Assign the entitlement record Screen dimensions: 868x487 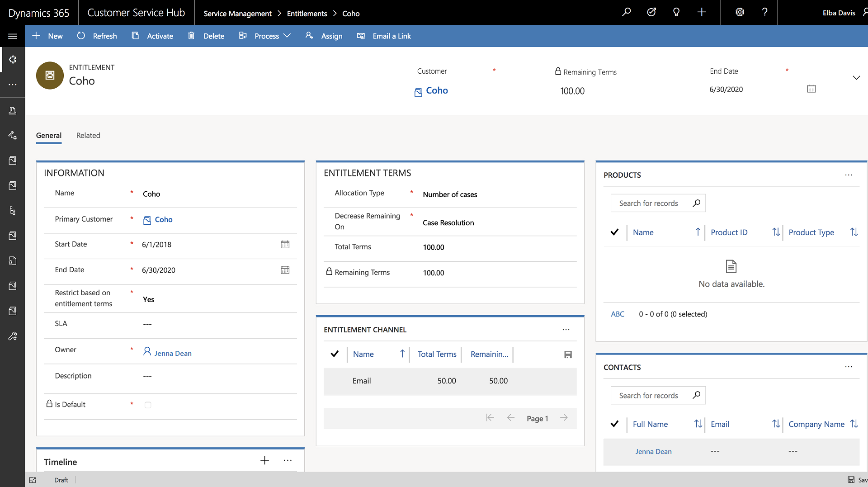click(x=324, y=36)
